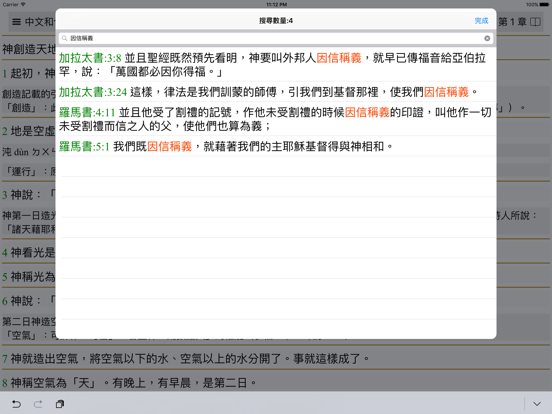Viewport: 552px width, 414px height.
Task: Tap verse 3 神說 in background page
Action: (28, 195)
